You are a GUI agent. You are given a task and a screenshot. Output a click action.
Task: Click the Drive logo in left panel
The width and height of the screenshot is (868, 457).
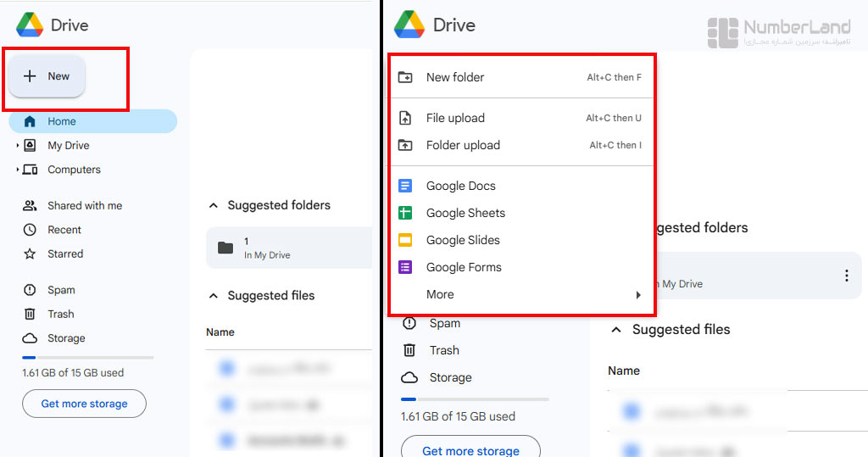click(x=30, y=25)
